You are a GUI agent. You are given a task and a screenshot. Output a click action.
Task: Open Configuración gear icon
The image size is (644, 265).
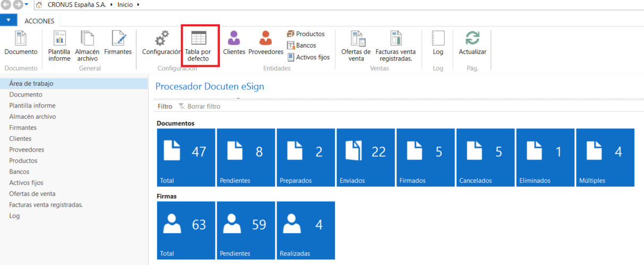click(x=161, y=43)
